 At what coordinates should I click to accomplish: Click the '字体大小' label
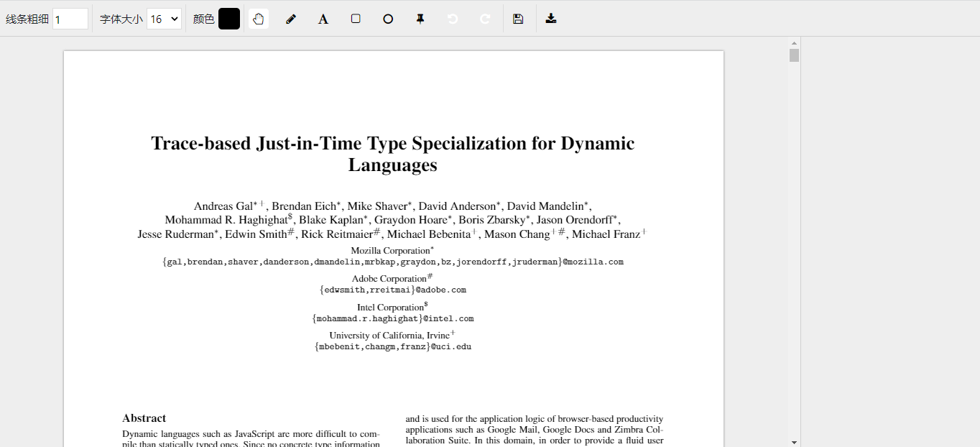[121, 19]
